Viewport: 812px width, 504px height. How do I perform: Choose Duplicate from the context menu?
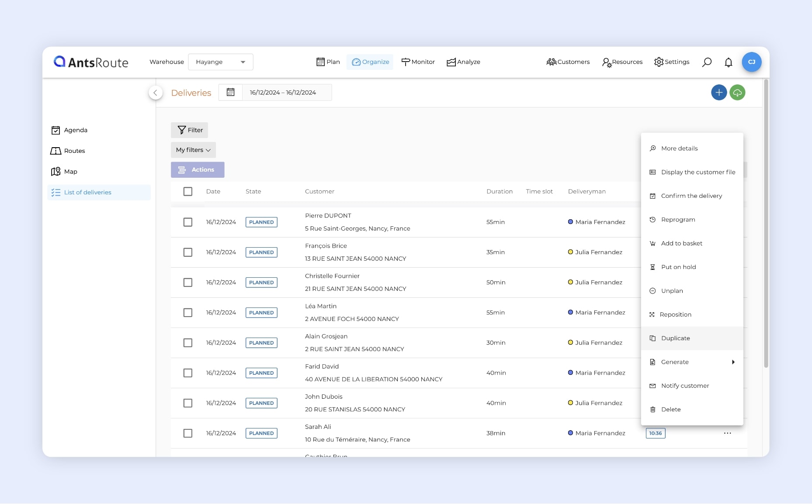point(675,338)
